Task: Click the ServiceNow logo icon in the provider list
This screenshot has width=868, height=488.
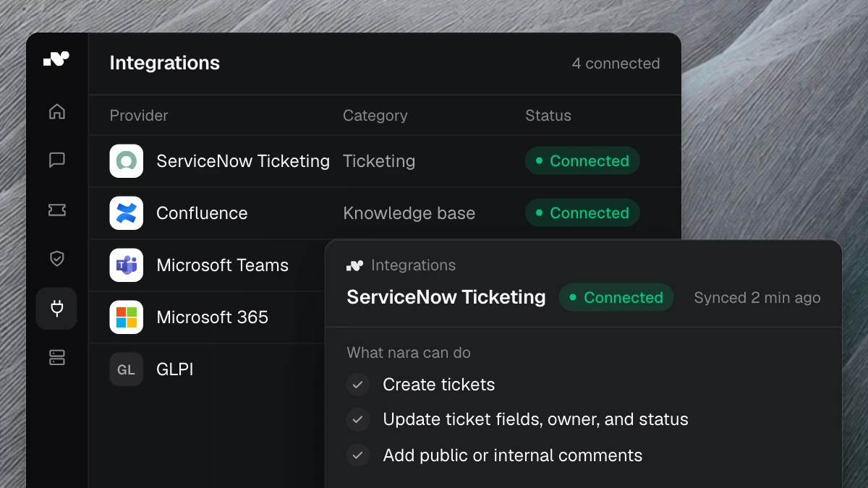Action: (x=127, y=161)
